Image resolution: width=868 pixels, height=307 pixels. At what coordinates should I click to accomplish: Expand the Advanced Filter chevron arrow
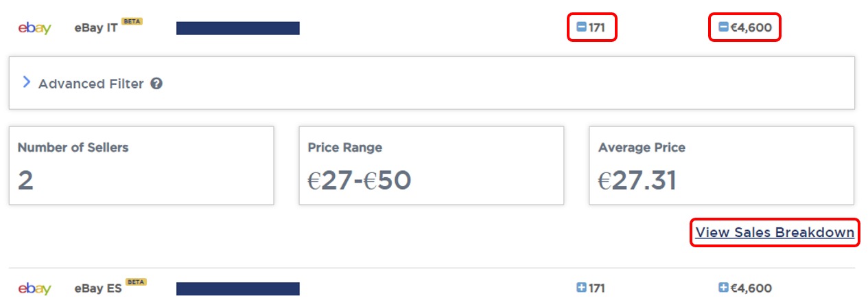point(27,82)
